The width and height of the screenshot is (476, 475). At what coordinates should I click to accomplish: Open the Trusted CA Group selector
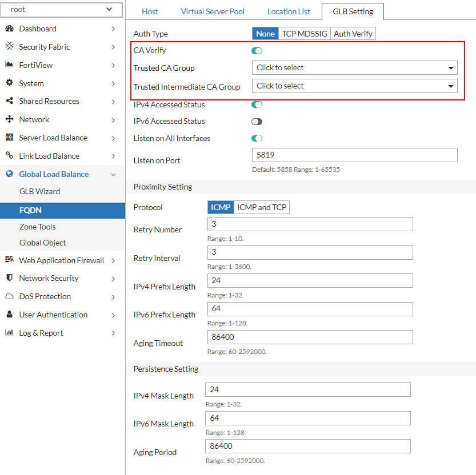coord(354,68)
